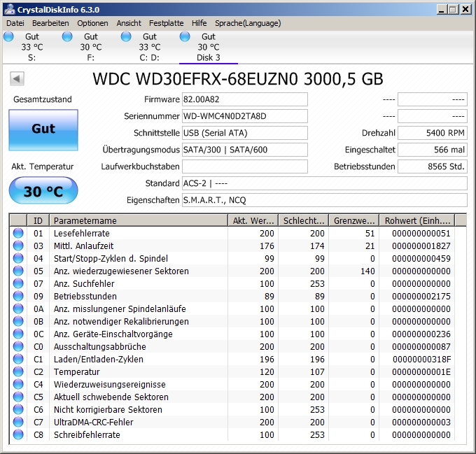This screenshot has height=454, width=476.
Task: Open the Hilfe menu
Action: [x=199, y=23]
